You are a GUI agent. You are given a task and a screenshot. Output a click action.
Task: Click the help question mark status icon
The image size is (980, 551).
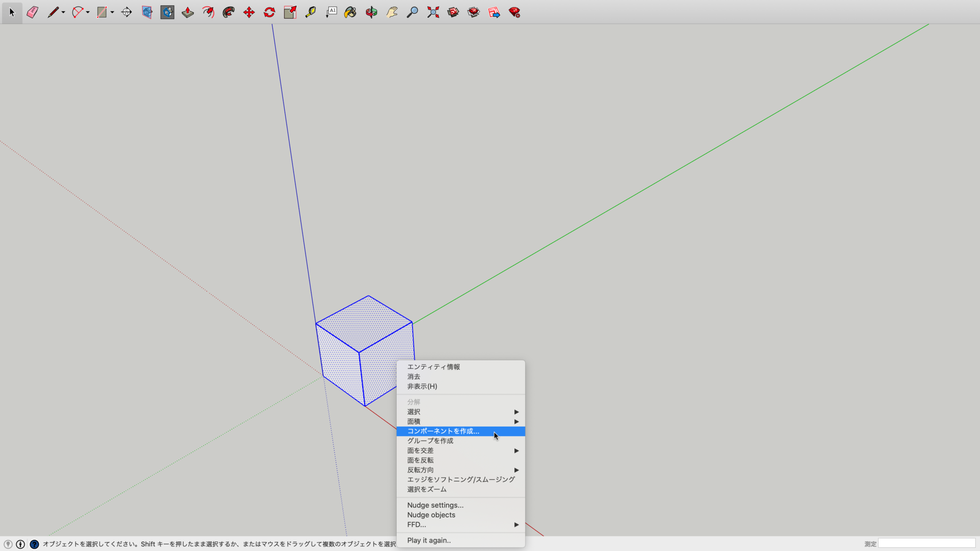34,544
